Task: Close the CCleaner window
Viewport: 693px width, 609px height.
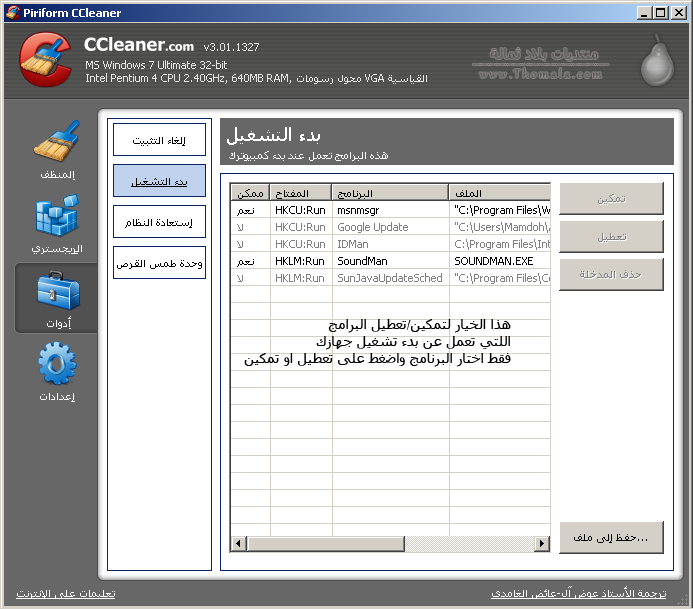Action: [678, 13]
